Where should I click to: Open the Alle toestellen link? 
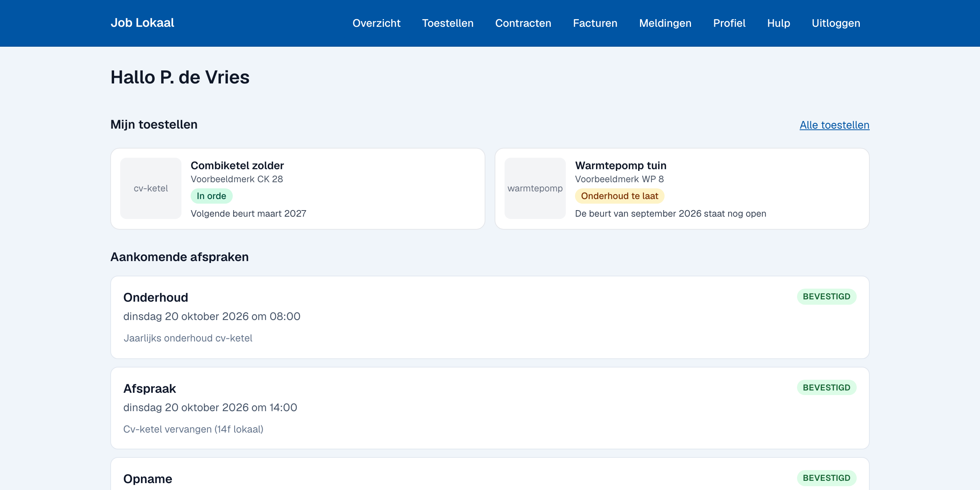[835, 125]
